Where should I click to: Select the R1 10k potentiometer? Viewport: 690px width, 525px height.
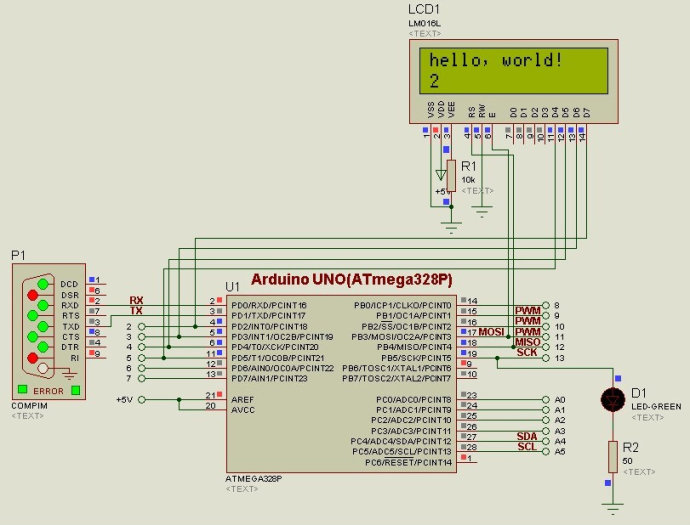click(451, 175)
